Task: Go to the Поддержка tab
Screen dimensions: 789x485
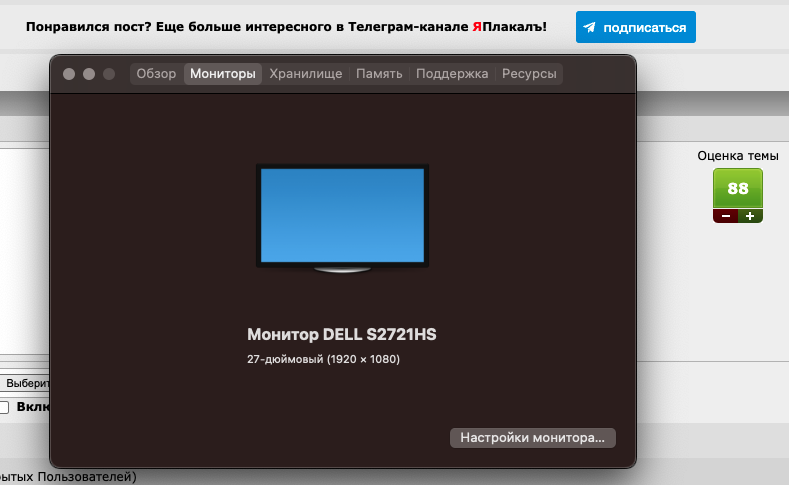Action: tap(452, 74)
